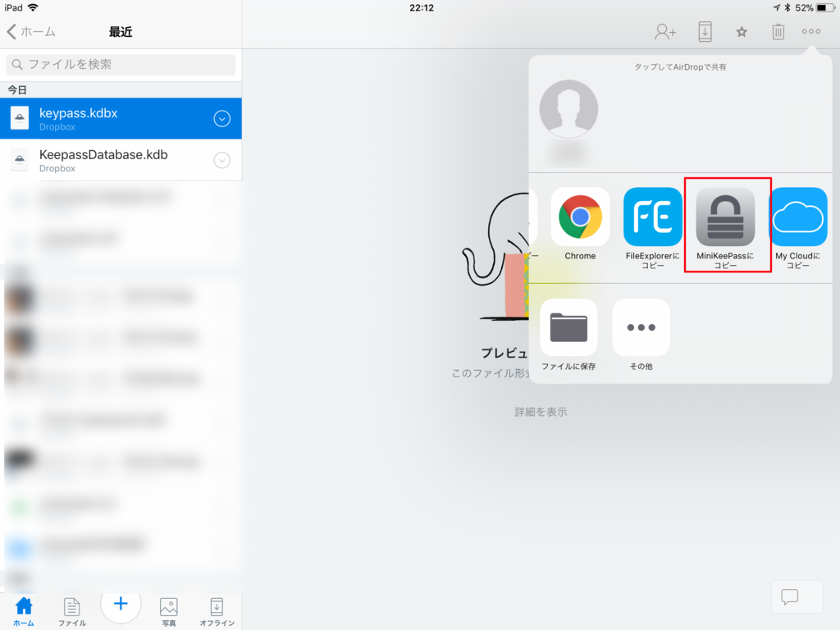
Task: Switch to the ファイル tab
Action: pyautogui.click(x=72, y=612)
